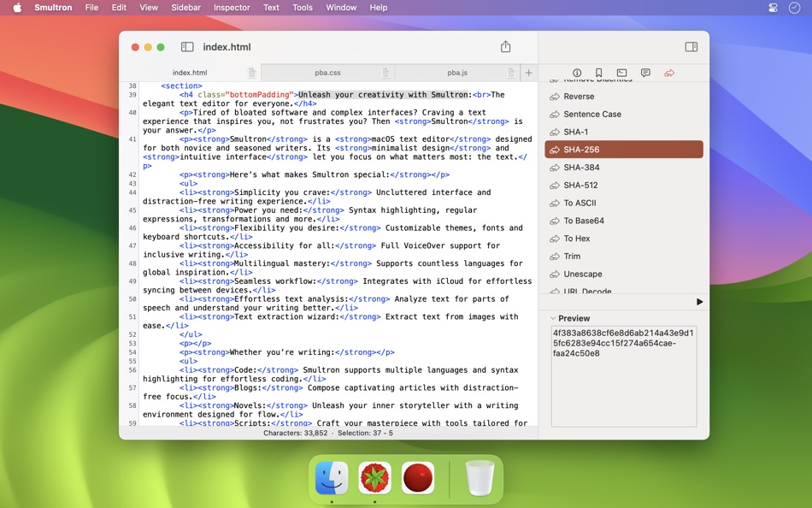Collapse the Preview section disclosure triangle

point(551,318)
